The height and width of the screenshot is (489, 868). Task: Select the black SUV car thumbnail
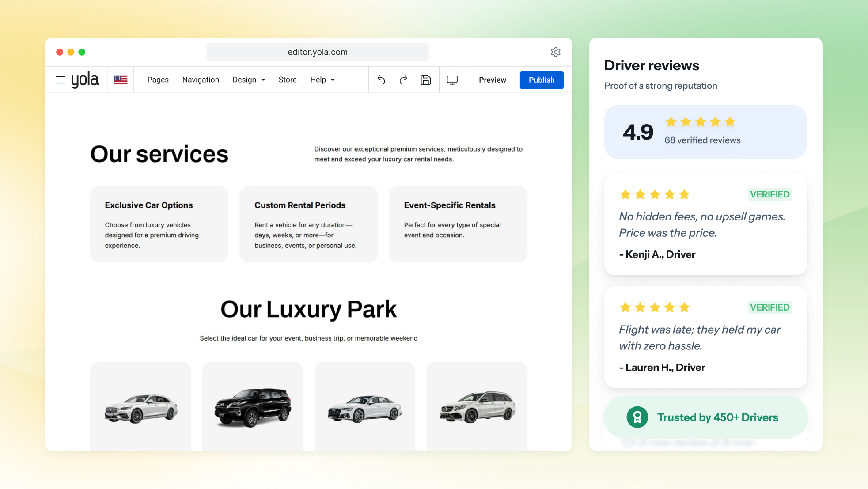pos(253,406)
